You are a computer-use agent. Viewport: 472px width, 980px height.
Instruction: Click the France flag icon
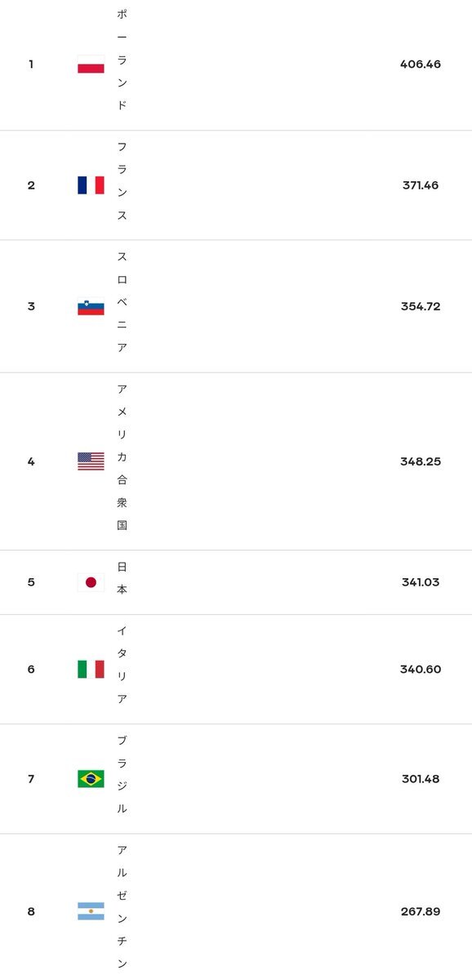point(91,185)
